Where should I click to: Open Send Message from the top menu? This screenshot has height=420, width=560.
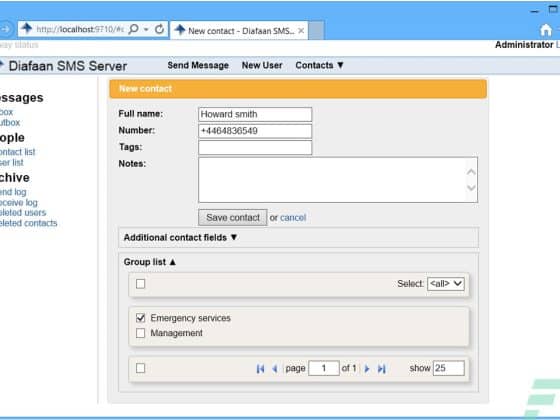coord(198,65)
